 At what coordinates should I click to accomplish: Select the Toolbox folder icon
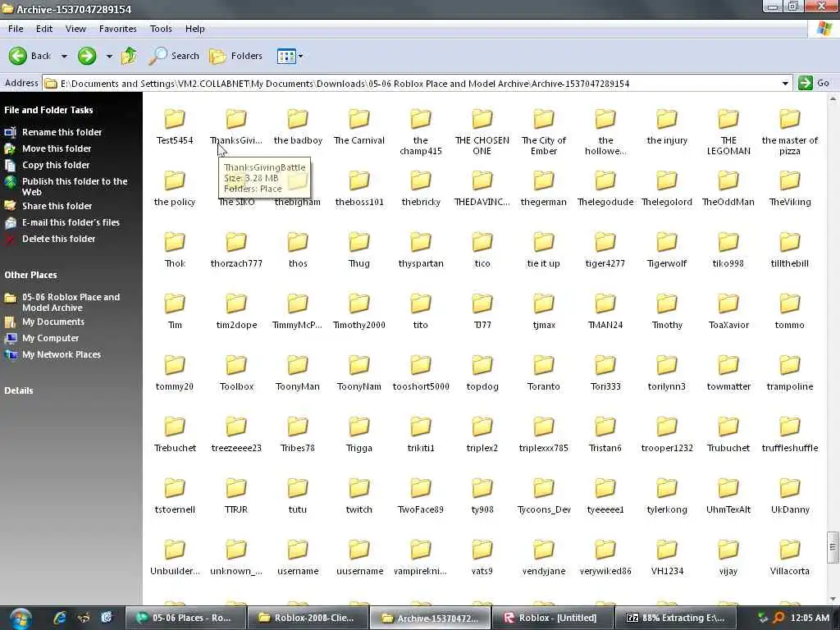[236, 365]
